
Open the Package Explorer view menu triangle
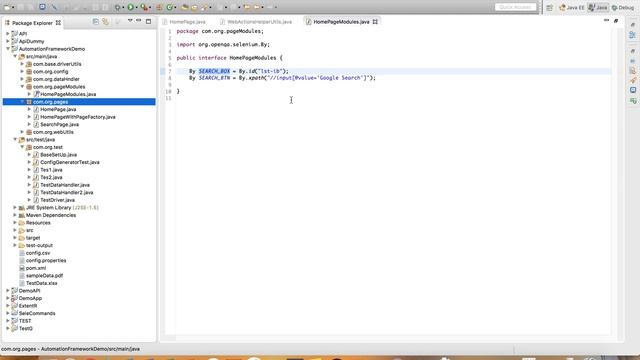[130, 20]
